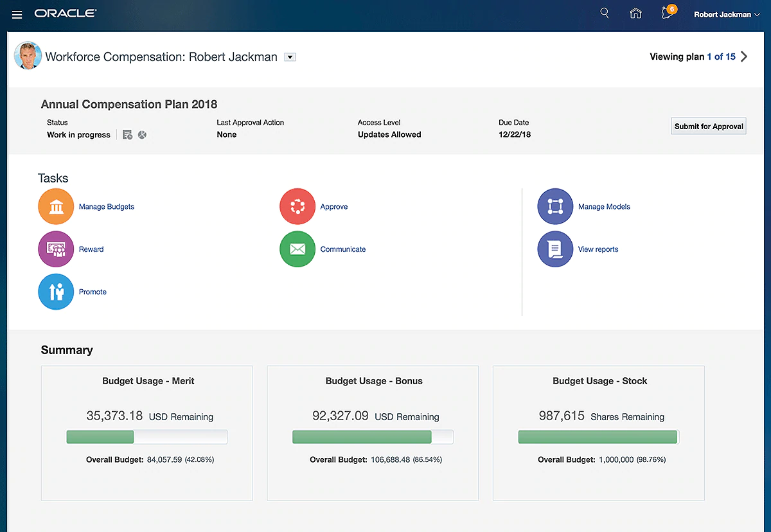Expand the Robert Jackman user menu
This screenshot has height=532, width=771.
(x=722, y=14)
